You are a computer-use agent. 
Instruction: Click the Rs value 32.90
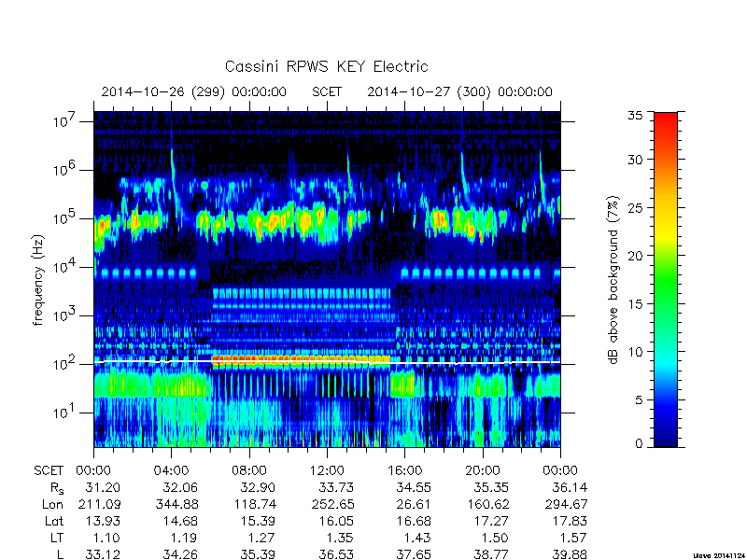tap(258, 487)
